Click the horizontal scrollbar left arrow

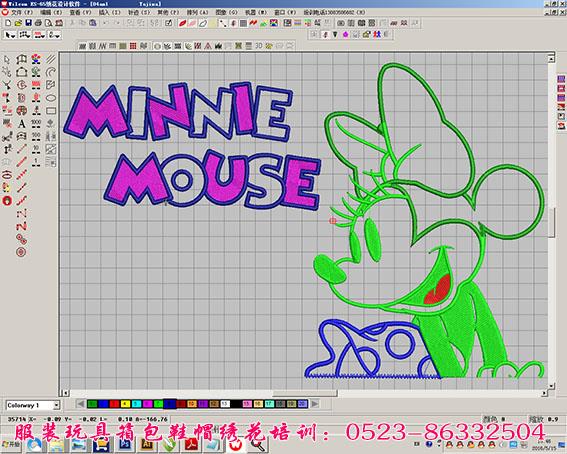65,393
